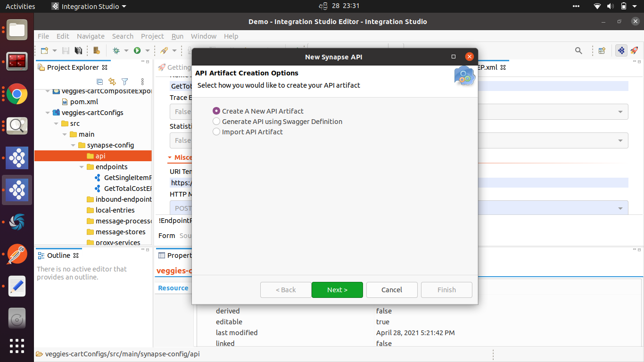Viewport: 644px width, 362px height.
Task: Show Applications grid in dock
Action: tap(17, 346)
